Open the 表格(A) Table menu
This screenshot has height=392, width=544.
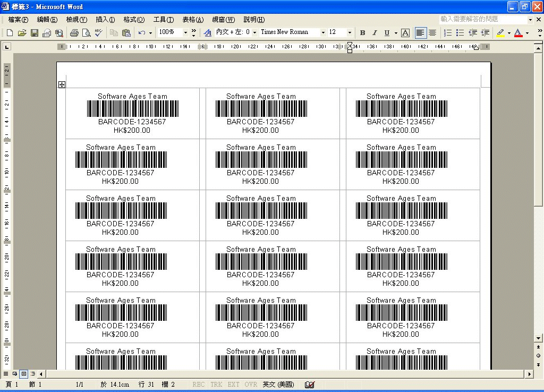pyautogui.click(x=192, y=20)
